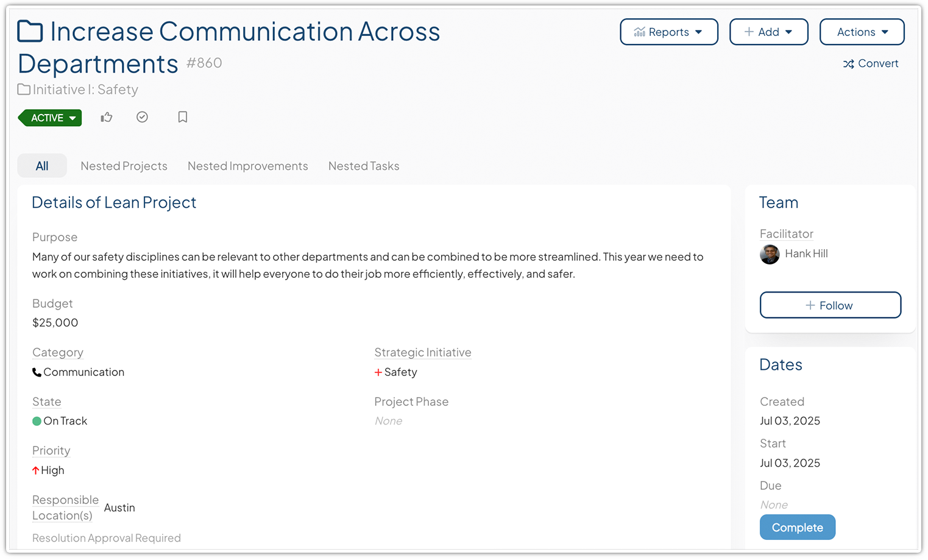Click the chart icon on the Reports button

tap(640, 32)
